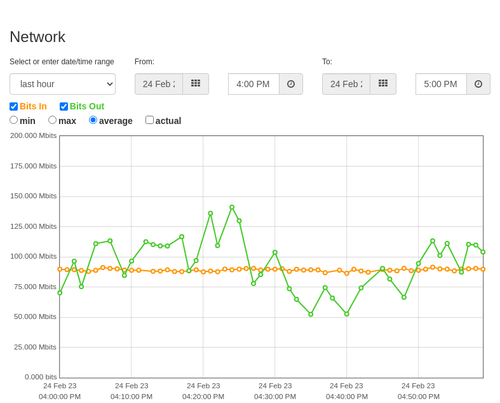Click the From time field '4:00 PM'
Screen dimensions: 500x403
click(254, 84)
